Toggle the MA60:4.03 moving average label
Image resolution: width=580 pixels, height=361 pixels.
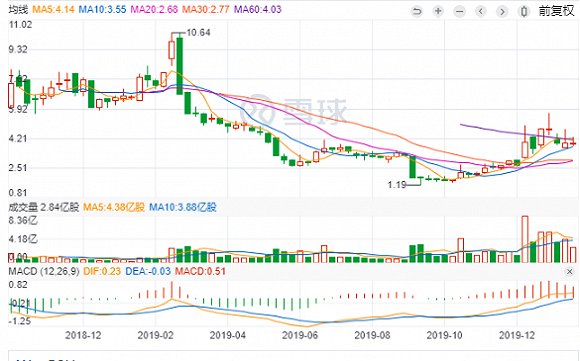tap(258, 9)
